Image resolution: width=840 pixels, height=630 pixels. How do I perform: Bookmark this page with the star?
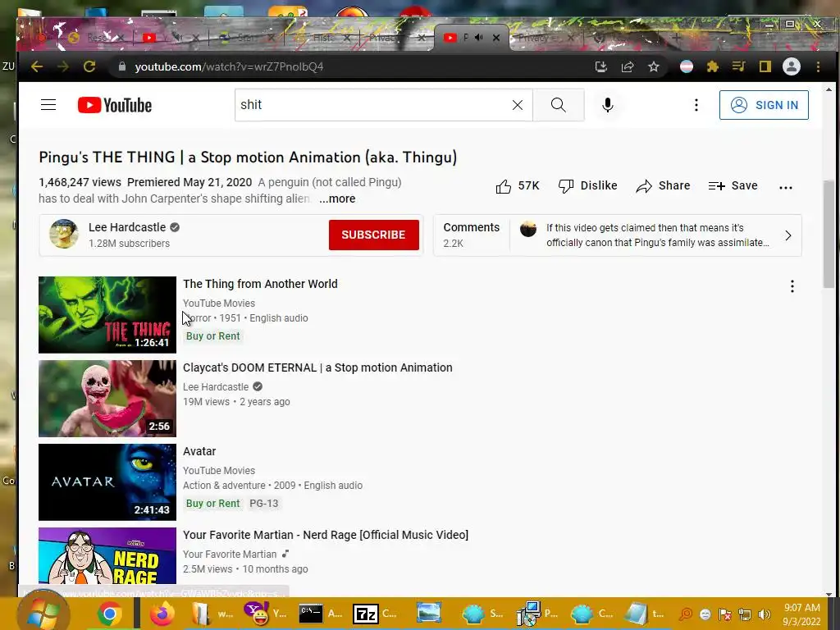654,66
